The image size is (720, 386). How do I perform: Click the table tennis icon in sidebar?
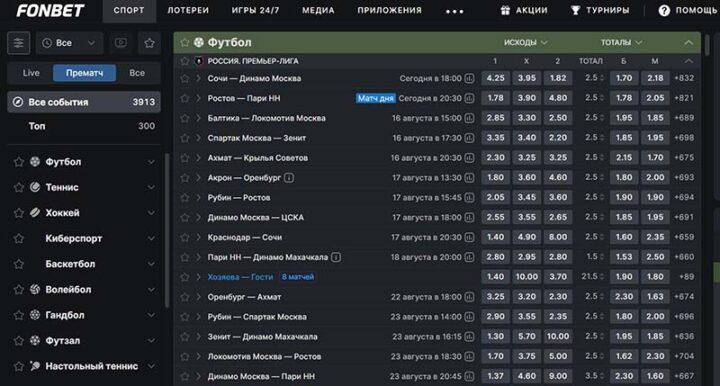click(x=35, y=366)
